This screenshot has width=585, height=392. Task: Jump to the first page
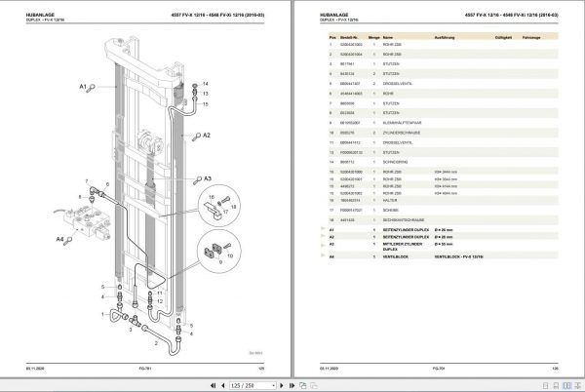(213, 385)
